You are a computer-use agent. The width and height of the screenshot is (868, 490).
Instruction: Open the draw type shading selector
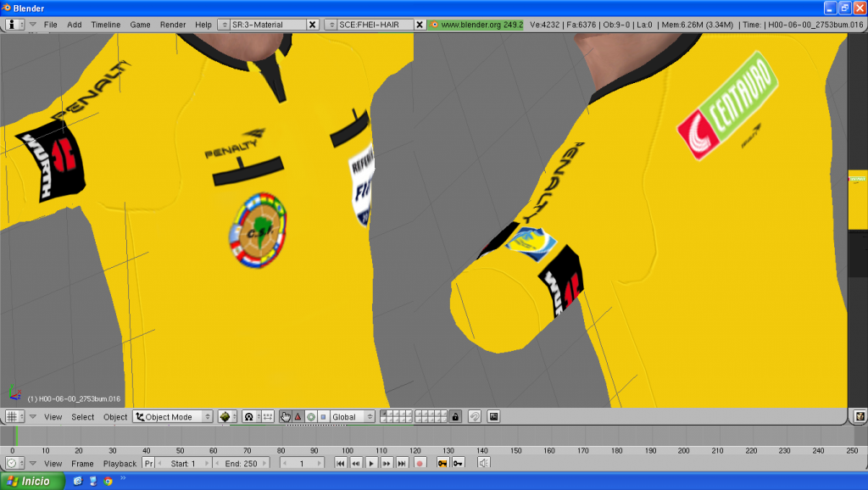(x=226, y=417)
